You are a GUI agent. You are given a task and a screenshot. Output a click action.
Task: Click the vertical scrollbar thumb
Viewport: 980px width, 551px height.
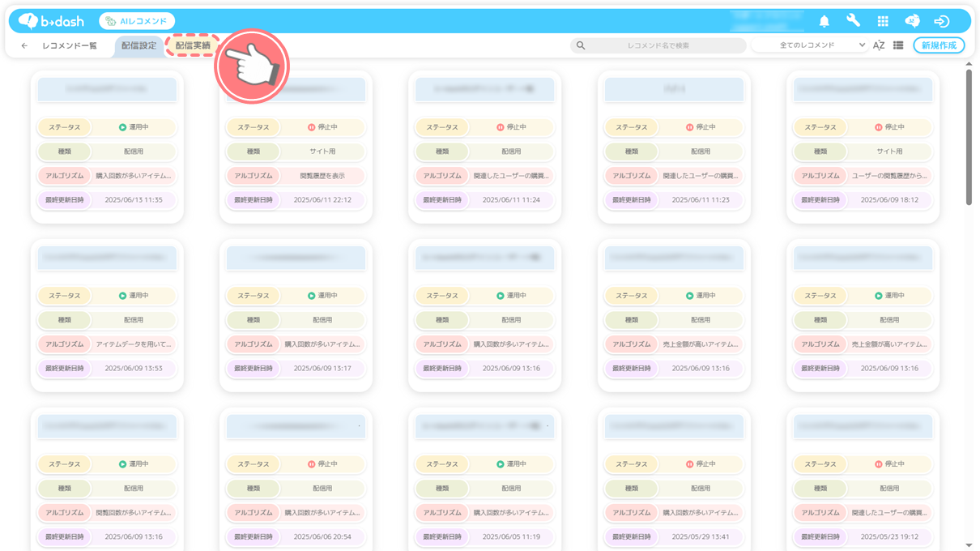(x=969, y=138)
